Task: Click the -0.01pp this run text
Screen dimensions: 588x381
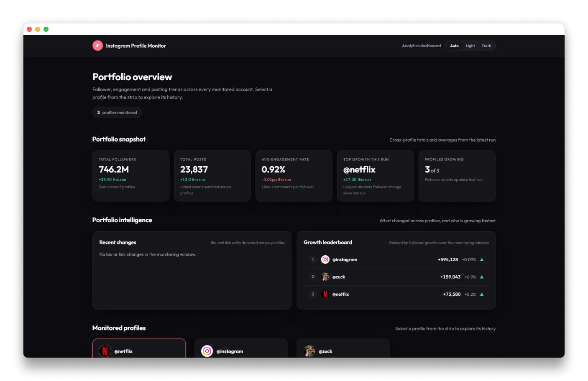Action: click(276, 180)
